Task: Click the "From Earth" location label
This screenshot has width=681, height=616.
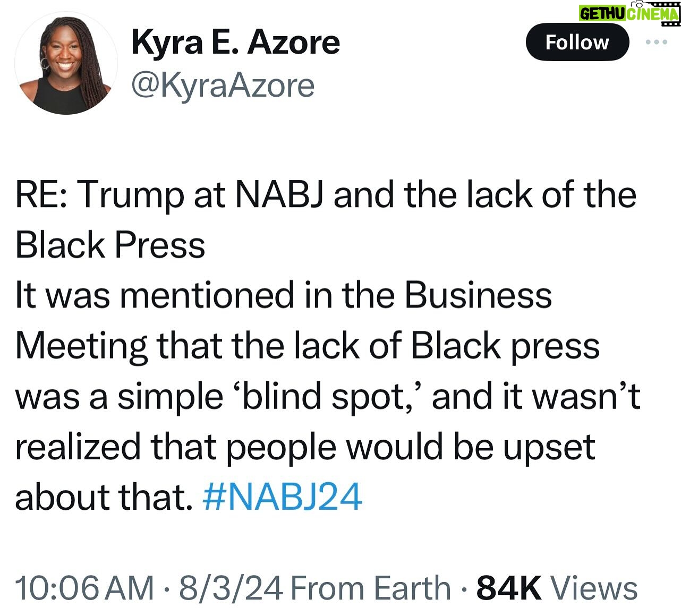Action: 370,588
